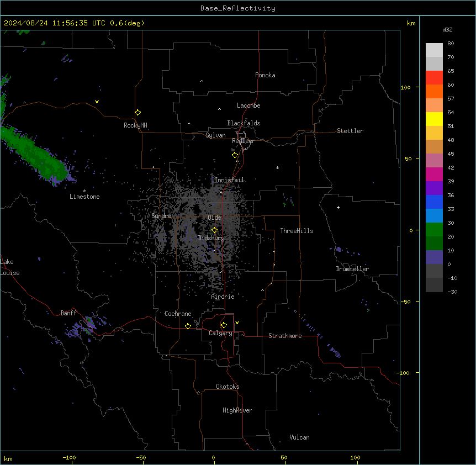476x465 pixels.
Task: Click the white plus marker northwest of Drumheller
Action: pos(338,207)
